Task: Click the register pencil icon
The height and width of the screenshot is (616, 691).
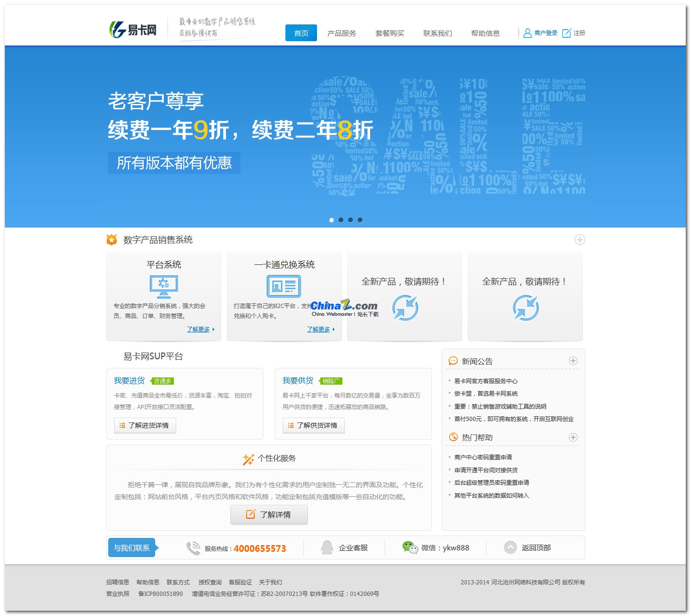Action: click(566, 33)
